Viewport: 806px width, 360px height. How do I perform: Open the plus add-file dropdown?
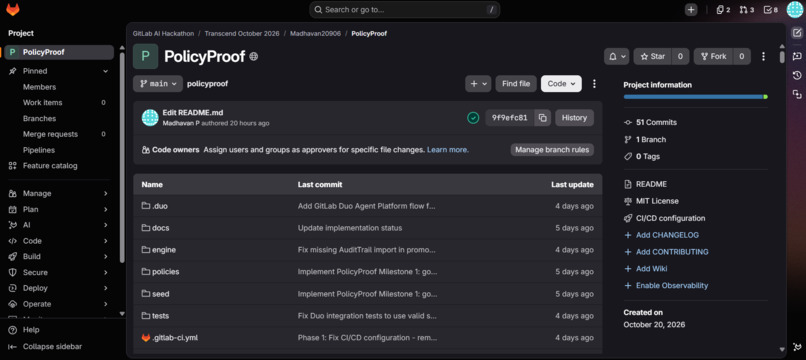click(x=478, y=83)
